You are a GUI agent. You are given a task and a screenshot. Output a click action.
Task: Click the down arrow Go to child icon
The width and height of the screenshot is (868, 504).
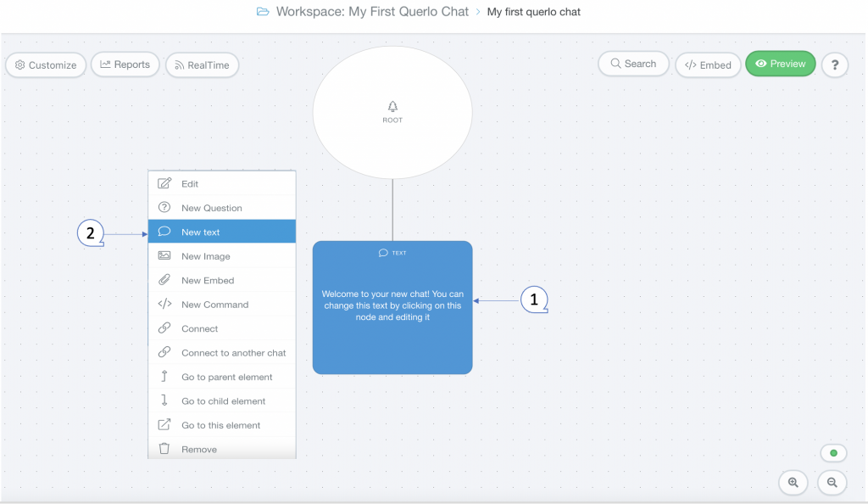click(164, 400)
